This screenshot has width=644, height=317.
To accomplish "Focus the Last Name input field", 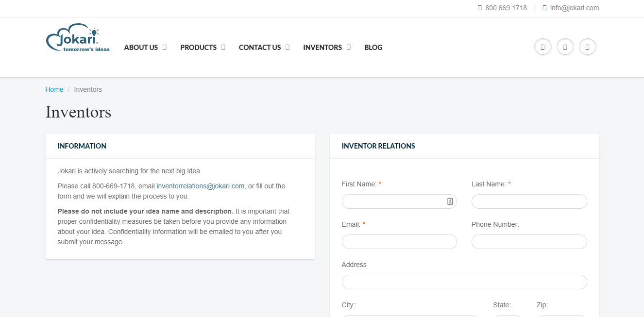I will [x=529, y=201].
